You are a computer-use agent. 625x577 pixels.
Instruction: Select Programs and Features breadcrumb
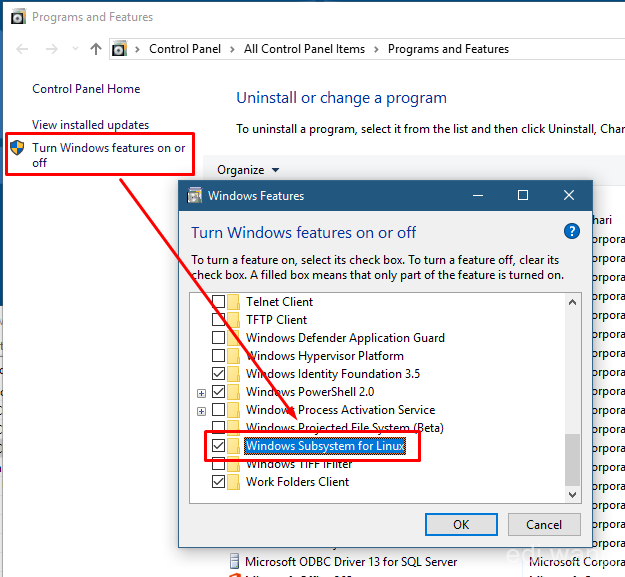click(x=448, y=49)
